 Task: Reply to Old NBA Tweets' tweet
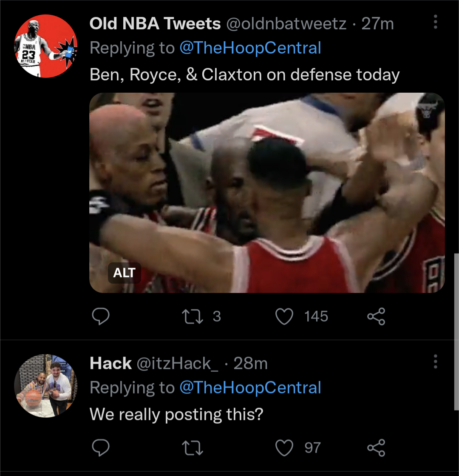101,316
